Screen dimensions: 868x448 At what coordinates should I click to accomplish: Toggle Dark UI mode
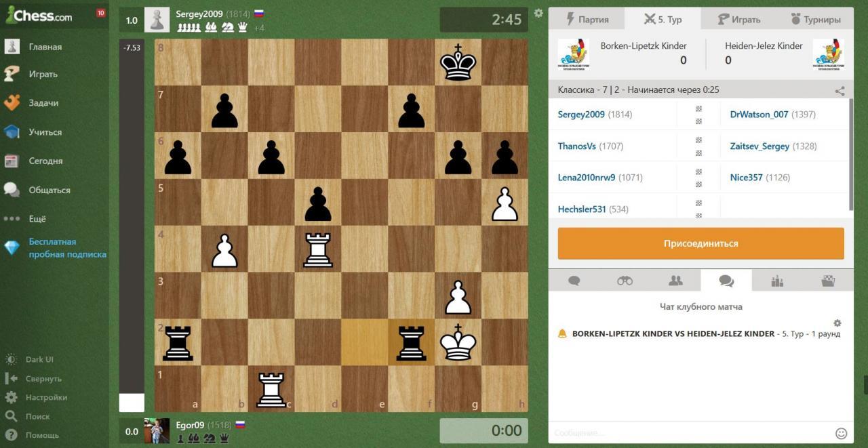click(39, 359)
